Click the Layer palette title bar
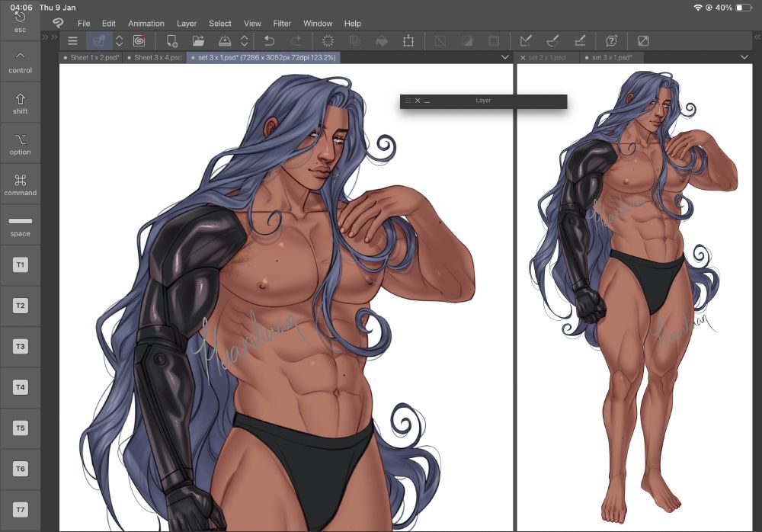 click(483, 101)
